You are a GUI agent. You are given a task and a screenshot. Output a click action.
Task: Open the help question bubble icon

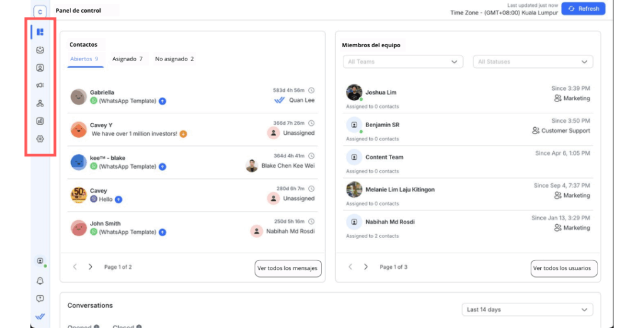(x=40, y=299)
